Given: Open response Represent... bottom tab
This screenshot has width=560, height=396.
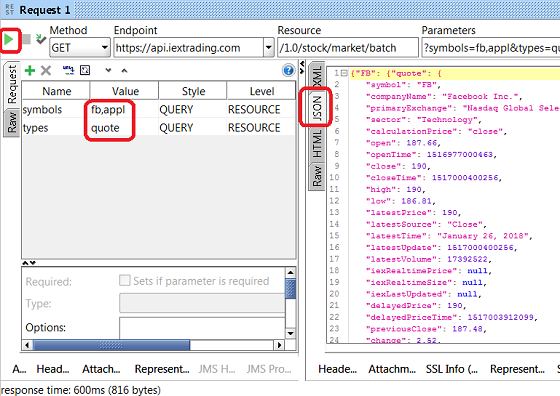Looking at the screenshot, I should [517, 369].
